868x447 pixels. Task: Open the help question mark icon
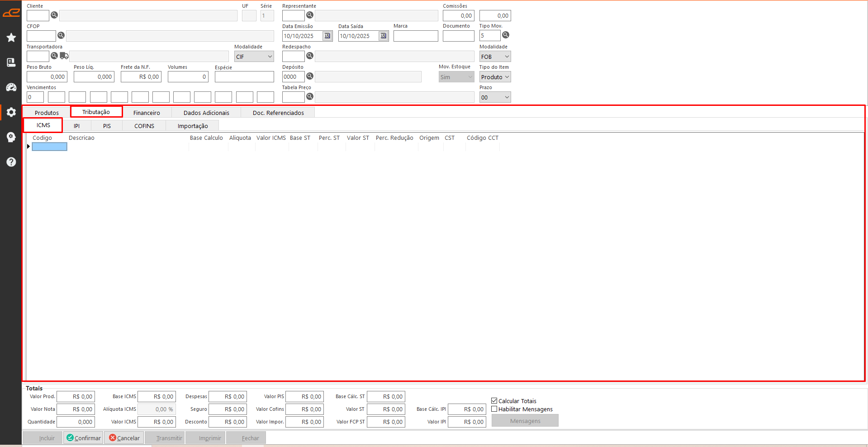click(11, 162)
